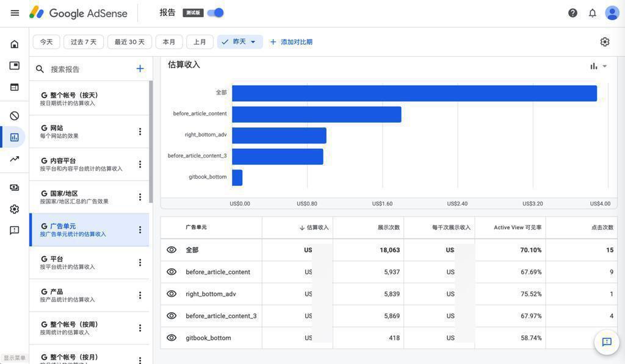625x364 pixels.
Task: Sort by Active View 可见率 column
Action: (x=518, y=227)
